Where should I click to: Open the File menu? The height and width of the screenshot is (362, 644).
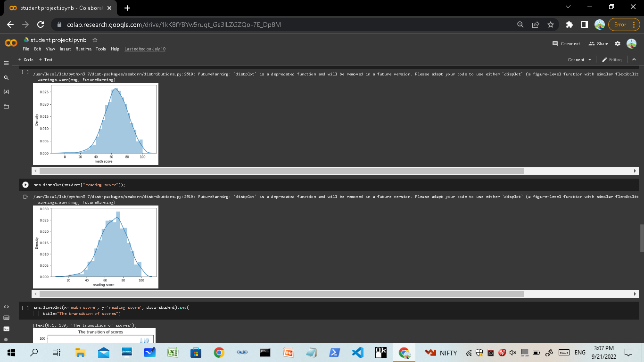(x=26, y=49)
